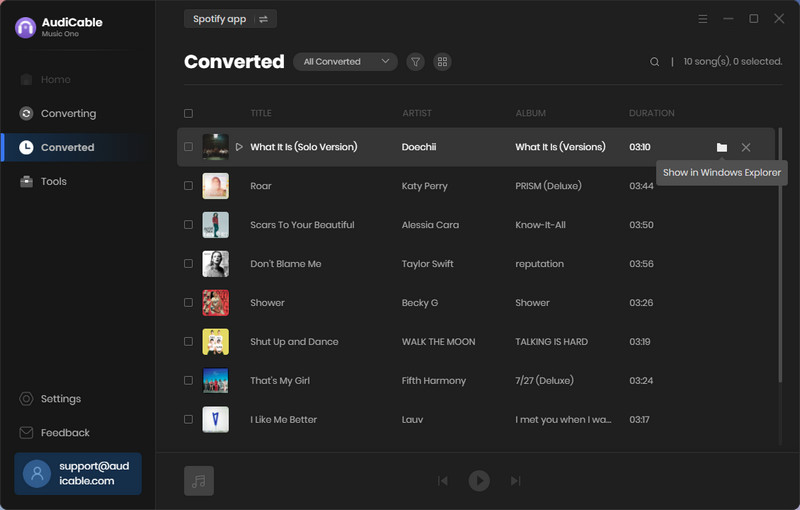This screenshot has height=510, width=800.
Task: Play What It Is (Solo Version) triangle icon
Action: [x=239, y=147]
